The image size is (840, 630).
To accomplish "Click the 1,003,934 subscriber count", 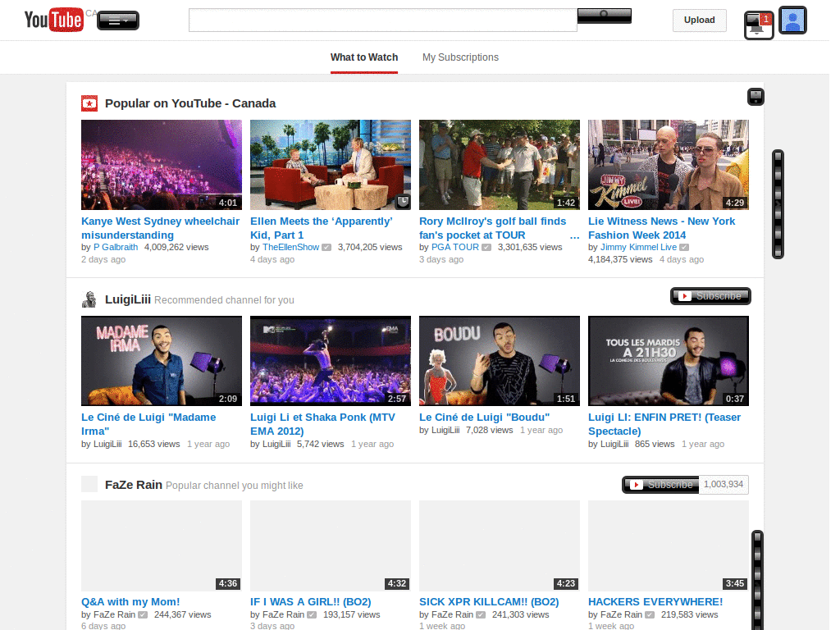I will [x=724, y=484].
